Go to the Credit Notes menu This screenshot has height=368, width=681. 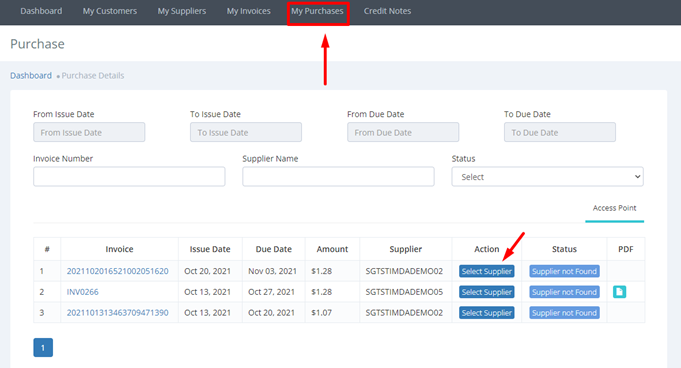[x=387, y=11]
